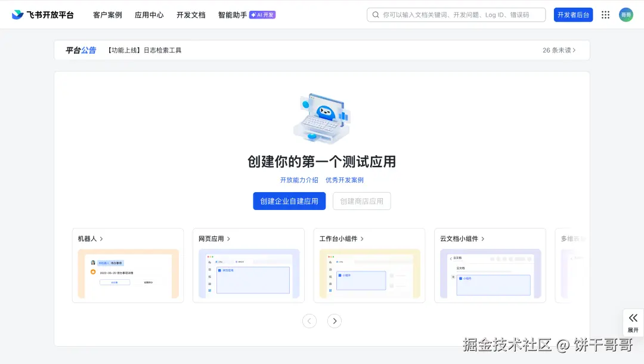
Task: Open announcement 【功能上线】日志检索工具
Action: pyautogui.click(x=144, y=50)
